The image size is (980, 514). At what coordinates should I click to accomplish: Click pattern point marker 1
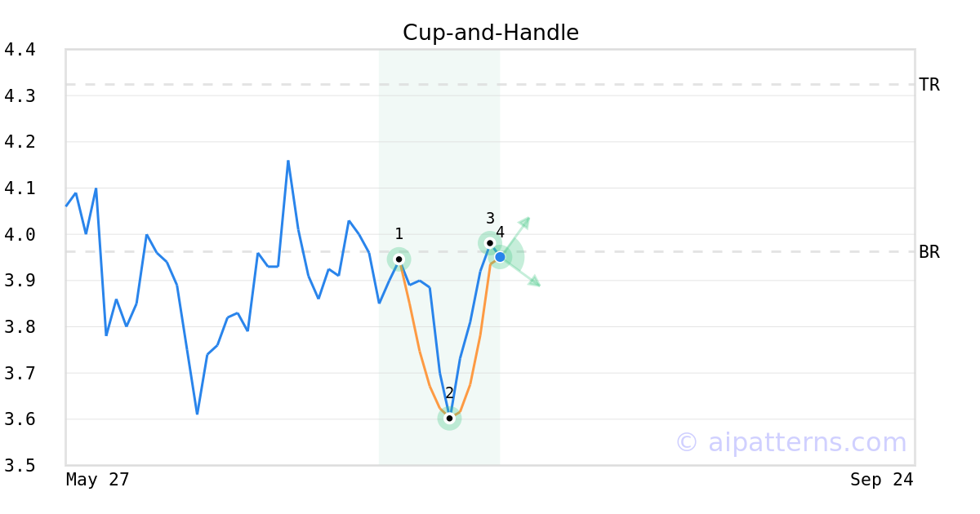(x=399, y=259)
